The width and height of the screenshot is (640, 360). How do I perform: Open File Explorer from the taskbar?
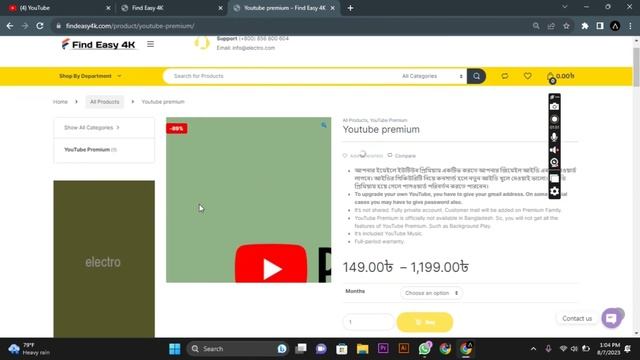(x=362, y=349)
